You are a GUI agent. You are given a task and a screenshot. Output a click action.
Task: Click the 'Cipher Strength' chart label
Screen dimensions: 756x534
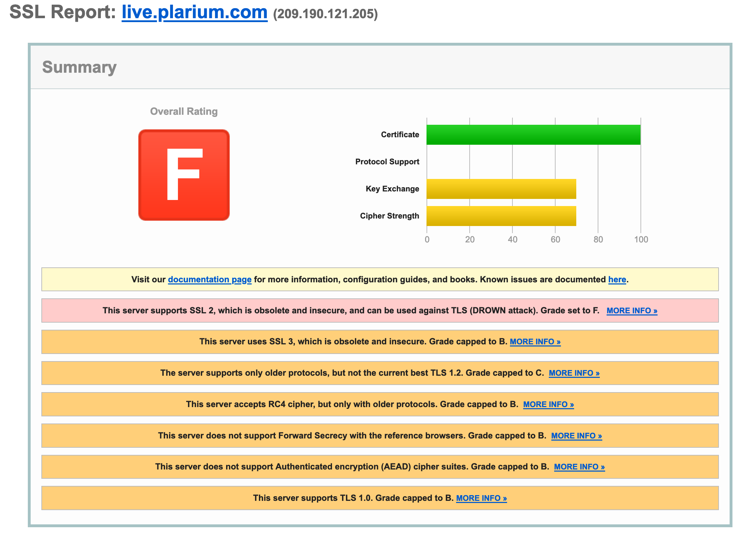(x=389, y=216)
